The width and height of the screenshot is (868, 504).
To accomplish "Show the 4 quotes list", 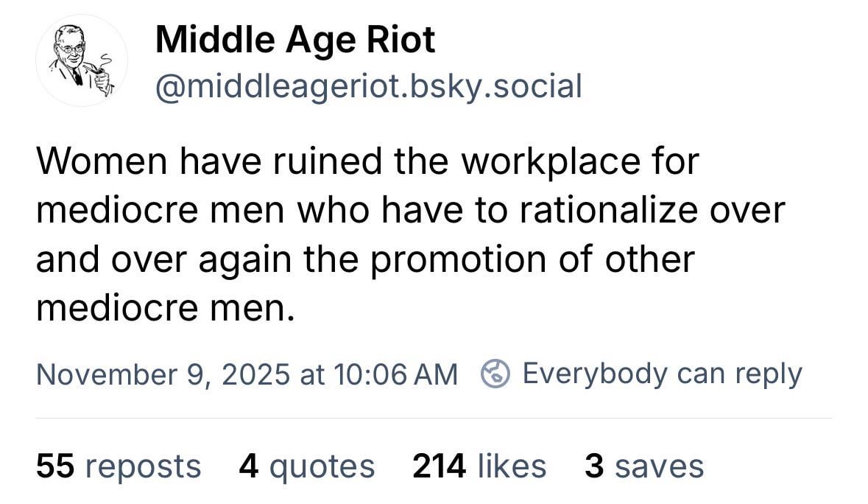I will 307,466.
